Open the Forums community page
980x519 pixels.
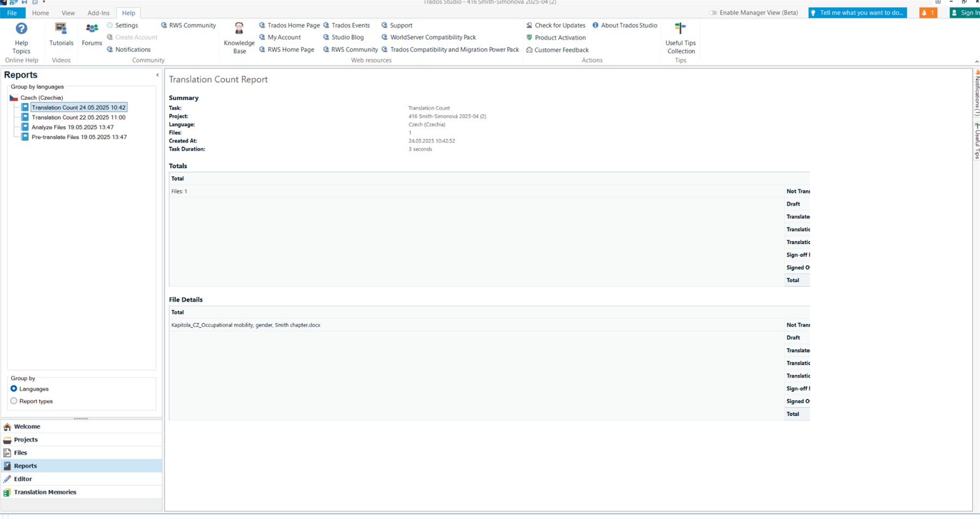(91, 33)
